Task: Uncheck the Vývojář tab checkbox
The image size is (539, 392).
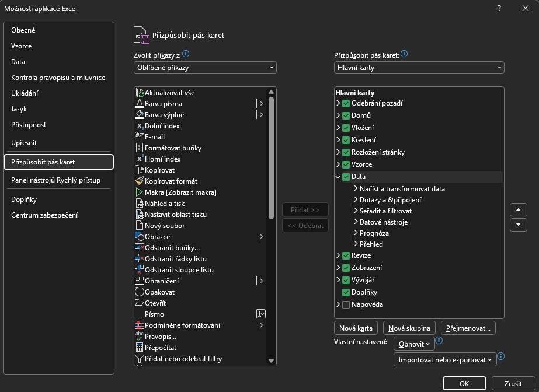Action: (346, 280)
